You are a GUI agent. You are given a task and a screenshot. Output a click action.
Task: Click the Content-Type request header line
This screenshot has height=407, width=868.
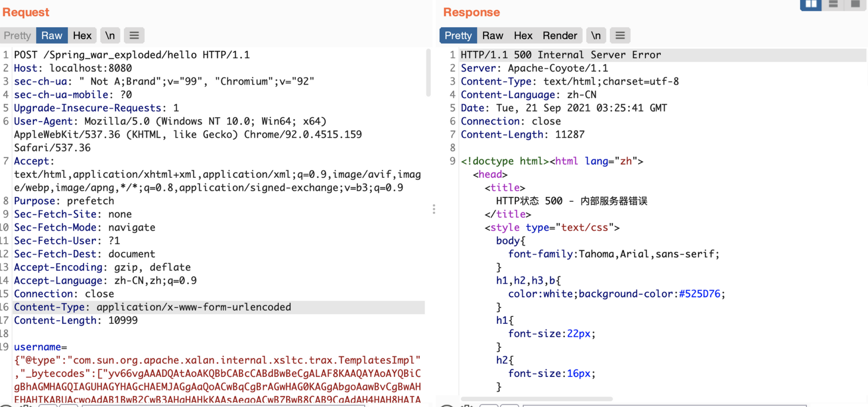point(153,307)
